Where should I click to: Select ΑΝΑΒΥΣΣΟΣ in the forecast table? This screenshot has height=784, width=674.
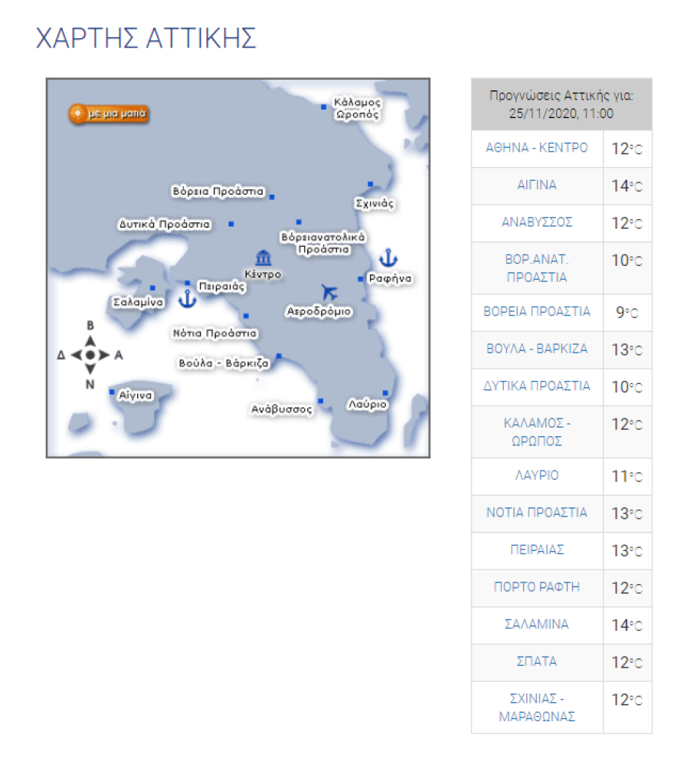537,222
